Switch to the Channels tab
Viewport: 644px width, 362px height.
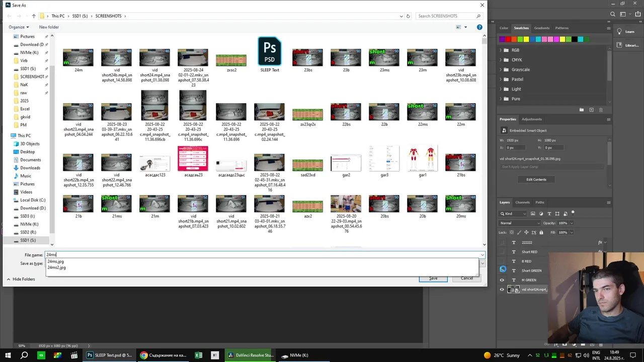click(522, 203)
